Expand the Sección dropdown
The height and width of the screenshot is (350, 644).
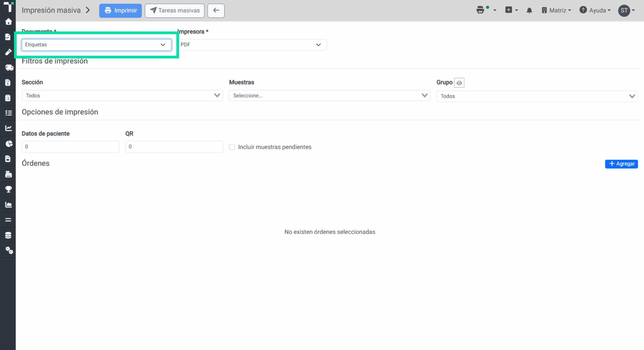(122, 96)
